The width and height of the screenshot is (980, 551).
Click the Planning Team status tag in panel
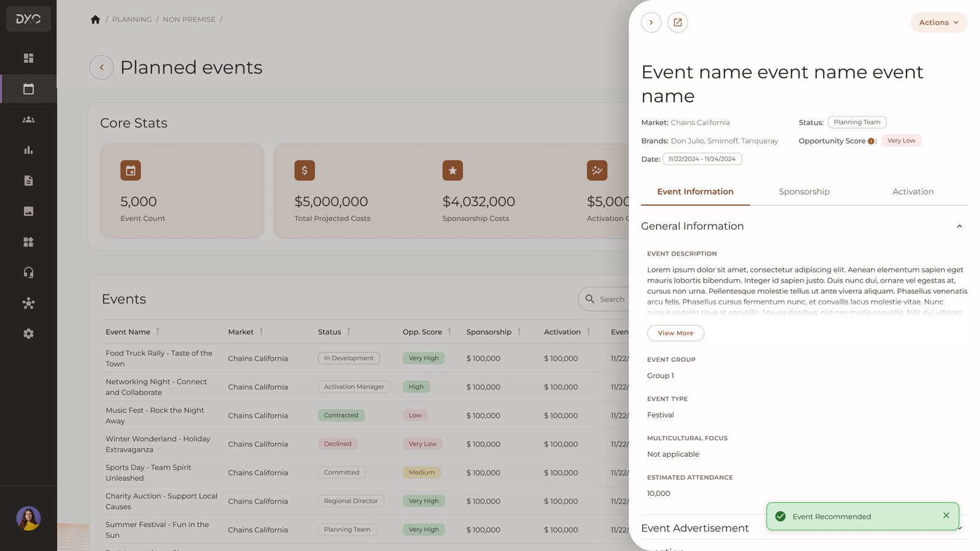coord(857,122)
